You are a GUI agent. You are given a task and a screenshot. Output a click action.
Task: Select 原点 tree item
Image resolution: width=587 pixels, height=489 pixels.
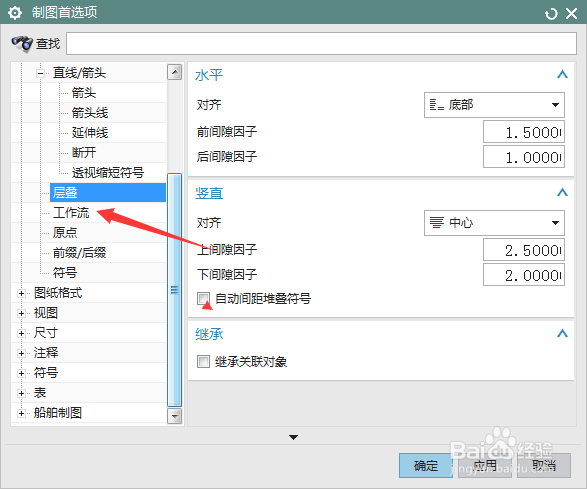[65, 233]
